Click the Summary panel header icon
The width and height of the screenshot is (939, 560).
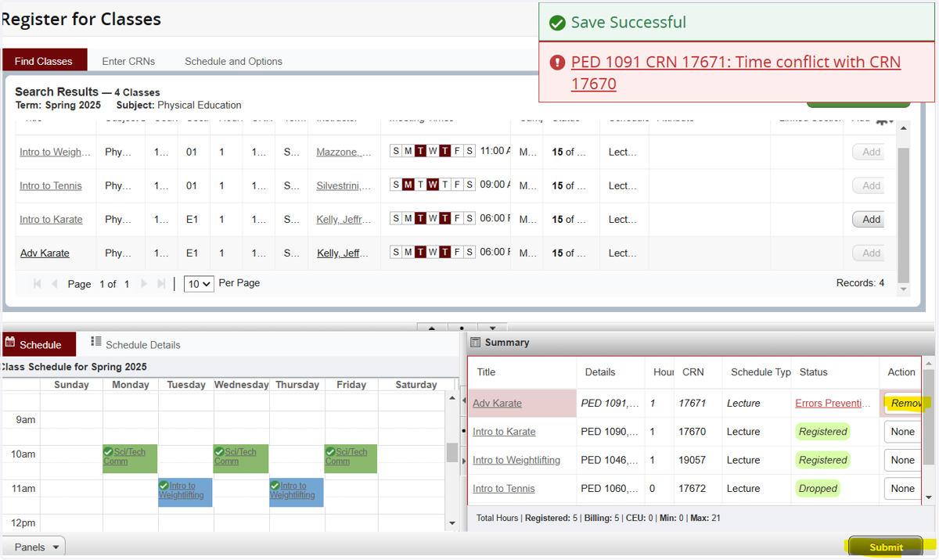[475, 343]
